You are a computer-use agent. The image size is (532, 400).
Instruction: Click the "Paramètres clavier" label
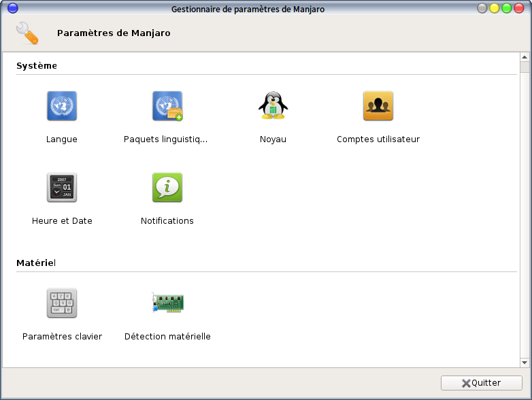(62, 337)
